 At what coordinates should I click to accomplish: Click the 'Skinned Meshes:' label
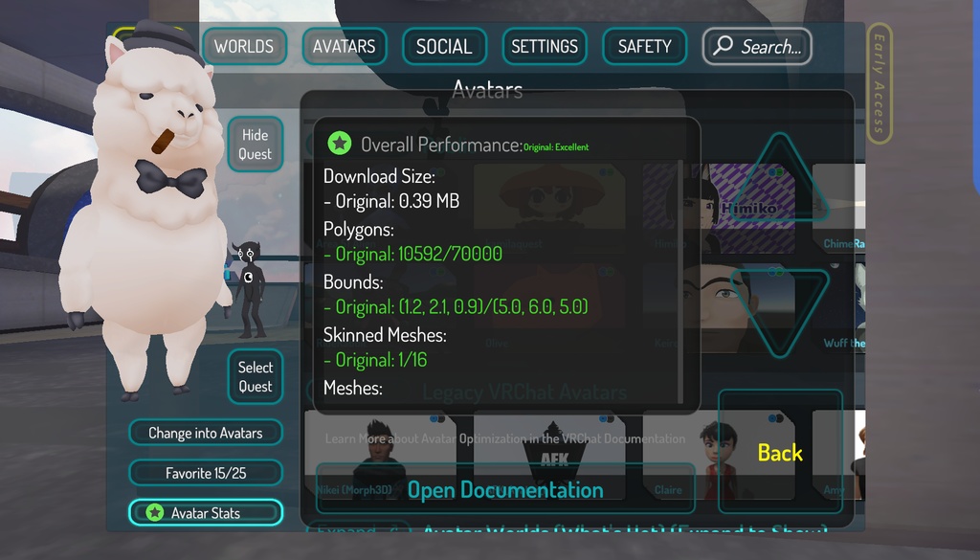pyautogui.click(x=385, y=335)
